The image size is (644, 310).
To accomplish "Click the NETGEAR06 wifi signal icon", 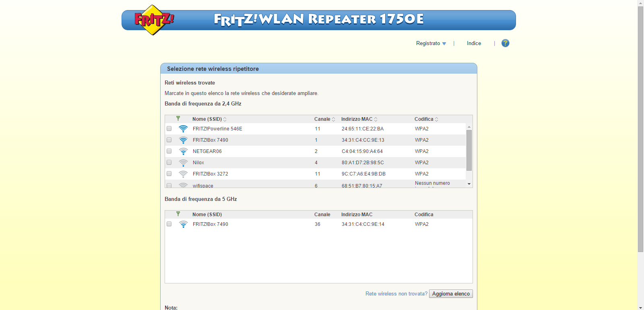I will click(x=183, y=151).
